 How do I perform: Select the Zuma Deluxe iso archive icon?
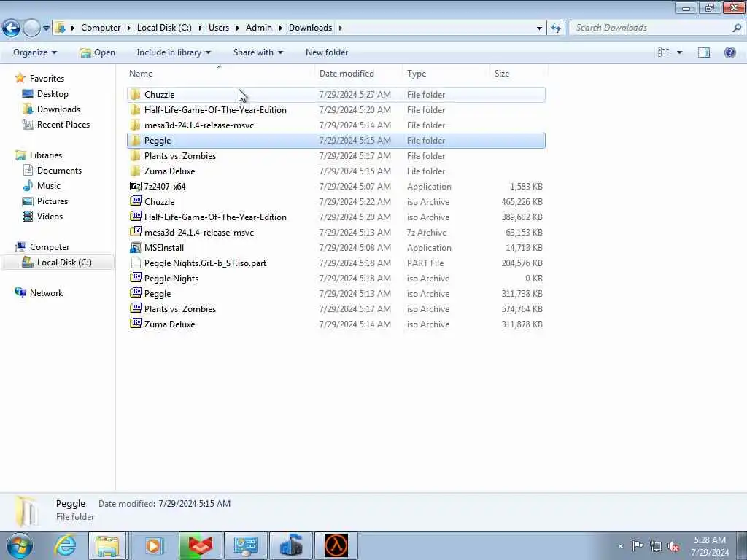coord(135,324)
